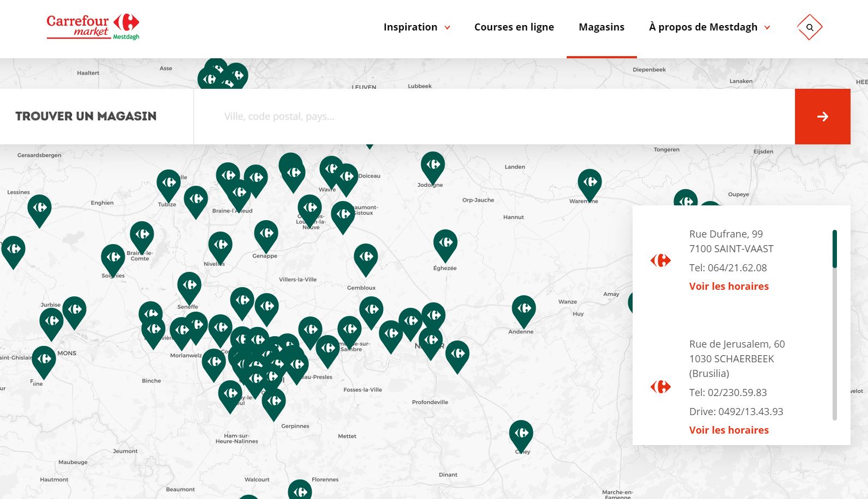Click the store pin at Genappe
The image size is (868, 499).
tap(266, 234)
